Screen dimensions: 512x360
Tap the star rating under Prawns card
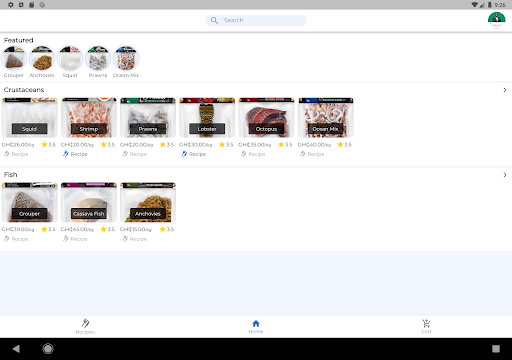(167, 144)
